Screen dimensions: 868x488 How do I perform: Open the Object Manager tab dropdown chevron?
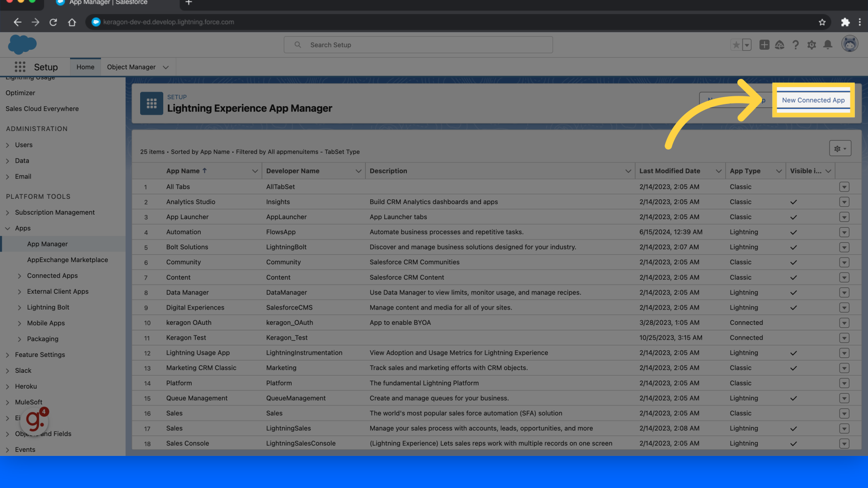pyautogui.click(x=166, y=67)
